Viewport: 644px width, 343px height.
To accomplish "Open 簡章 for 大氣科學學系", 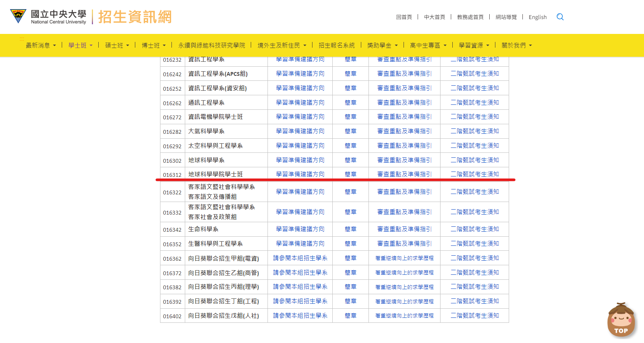I will [x=350, y=131].
